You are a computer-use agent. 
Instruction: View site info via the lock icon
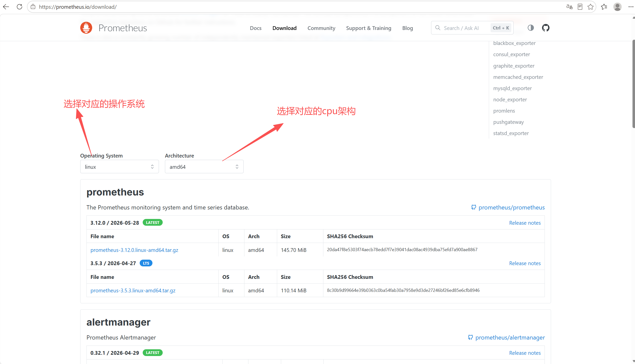point(33,7)
